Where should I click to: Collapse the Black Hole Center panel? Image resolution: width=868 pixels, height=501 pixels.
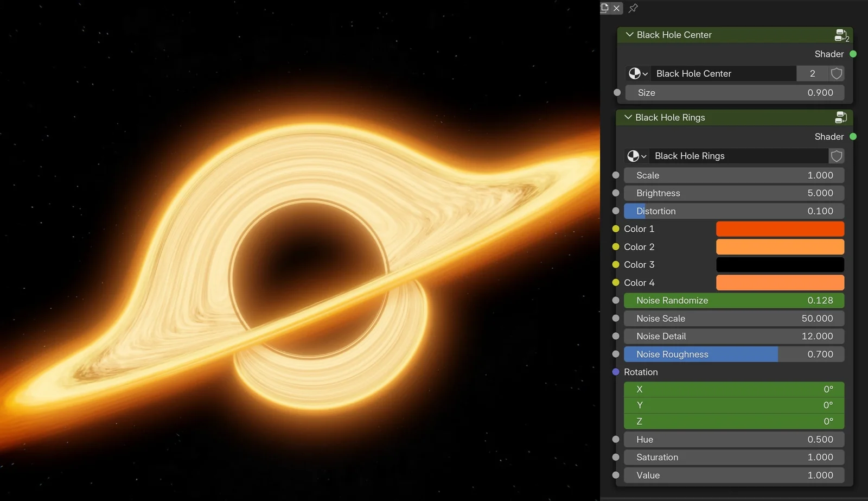[x=629, y=35]
